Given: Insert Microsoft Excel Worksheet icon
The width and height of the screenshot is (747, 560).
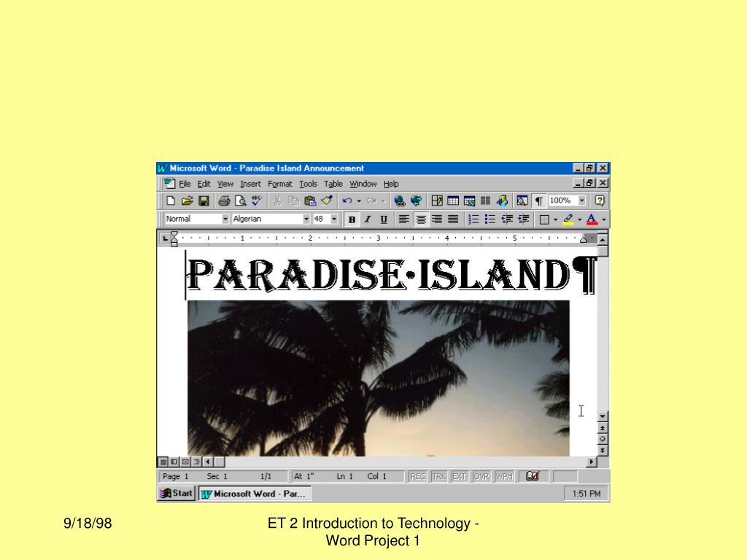Looking at the screenshot, I should pyautogui.click(x=469, y=201).
